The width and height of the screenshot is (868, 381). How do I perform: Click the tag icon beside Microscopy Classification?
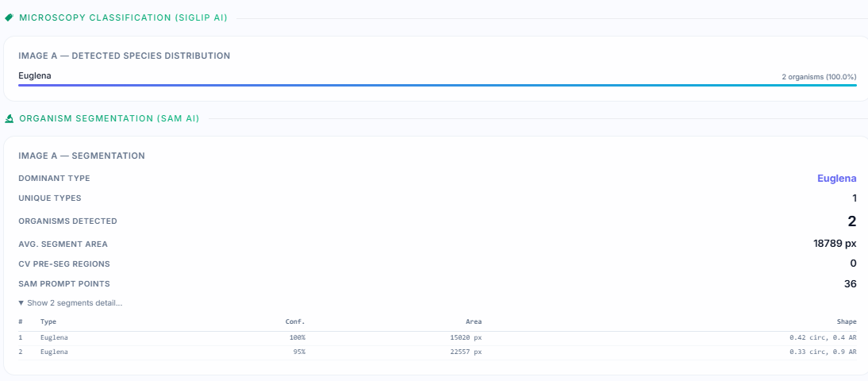(x=10, y=17)
